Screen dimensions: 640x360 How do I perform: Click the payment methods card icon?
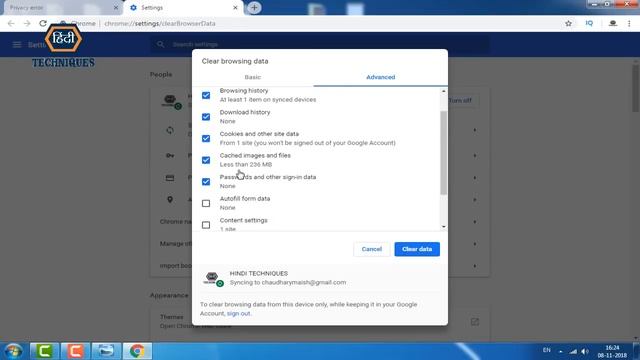click(170, 178)
